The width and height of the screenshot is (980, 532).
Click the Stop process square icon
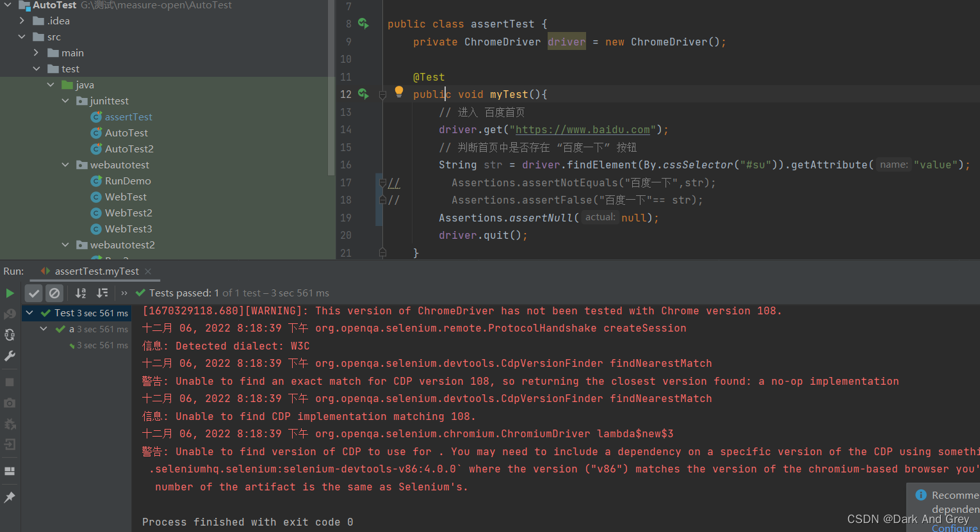10,382
